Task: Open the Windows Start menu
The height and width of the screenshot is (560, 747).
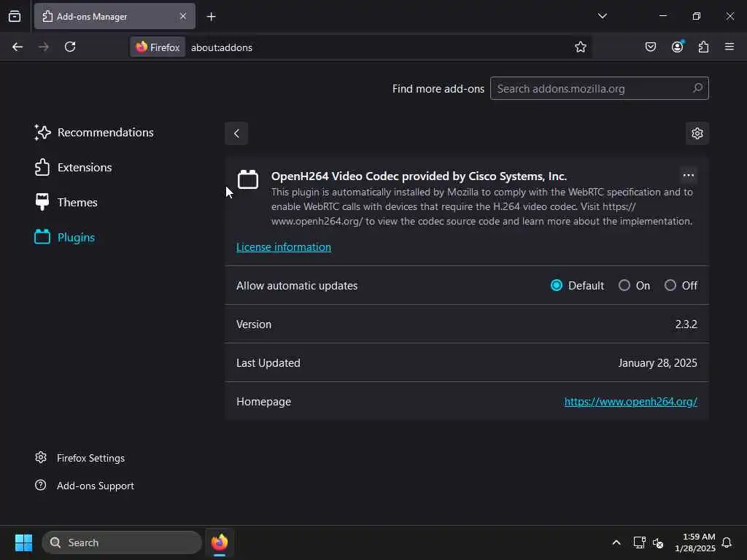Action: (x=23, y=542)
